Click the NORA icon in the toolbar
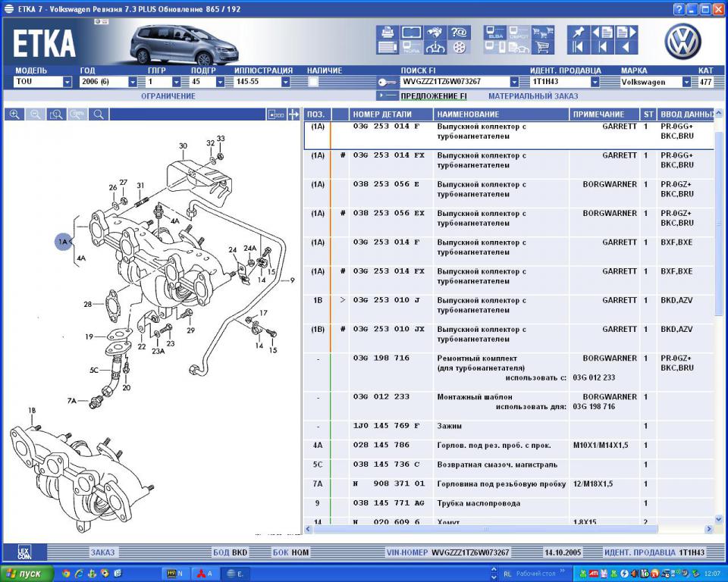Screen dimensions: 728x582 [411, 47]
